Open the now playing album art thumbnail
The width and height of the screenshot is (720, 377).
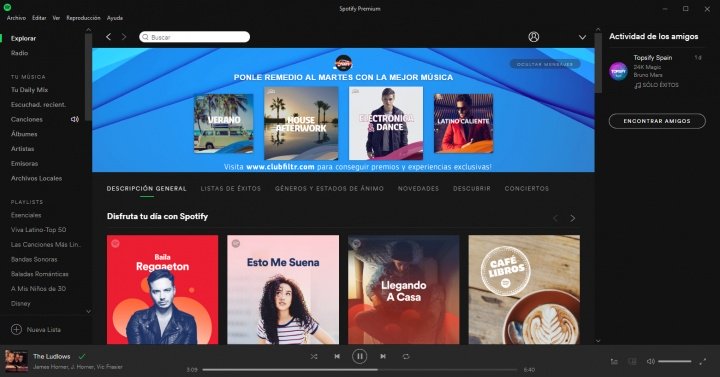click(x=16, y=361)
